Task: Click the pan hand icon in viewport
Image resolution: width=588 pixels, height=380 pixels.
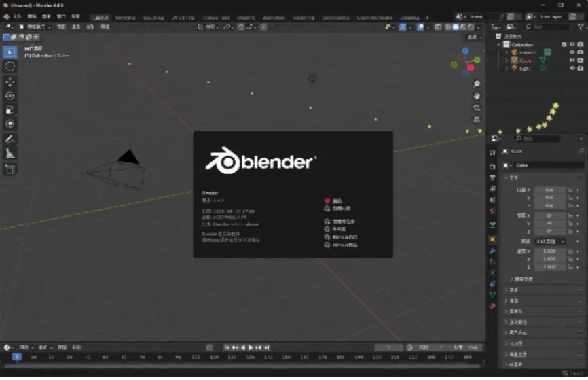Action: 477,96
